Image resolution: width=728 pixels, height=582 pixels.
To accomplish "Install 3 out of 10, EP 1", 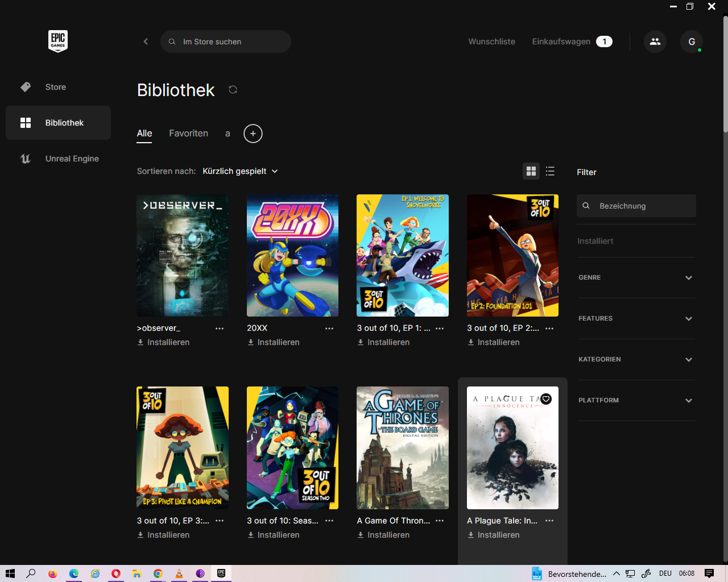I will (383, 342).
